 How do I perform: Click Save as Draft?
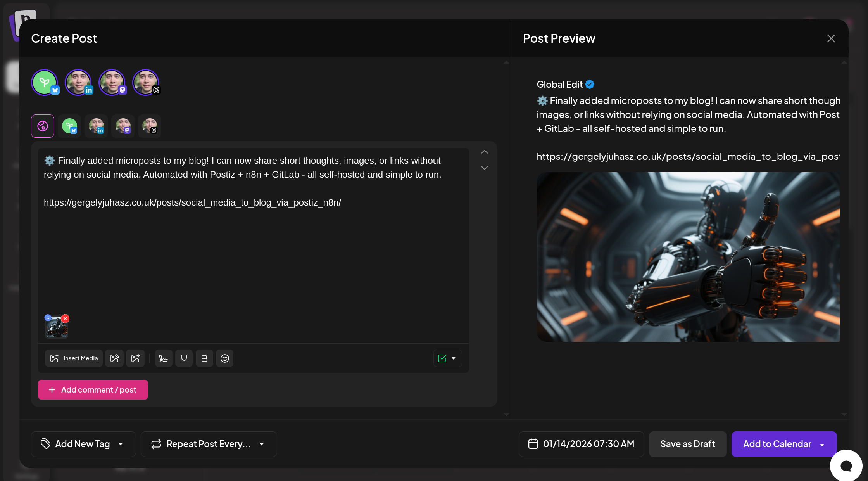(x=687, y=444)
